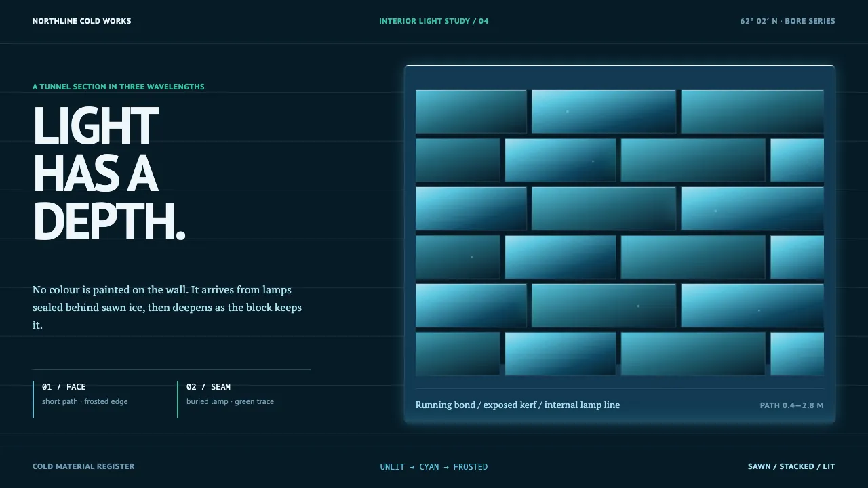Click the SAWN / STACKED / LIT footer
This screenshot has height=488, width=868.
point(791,466)
